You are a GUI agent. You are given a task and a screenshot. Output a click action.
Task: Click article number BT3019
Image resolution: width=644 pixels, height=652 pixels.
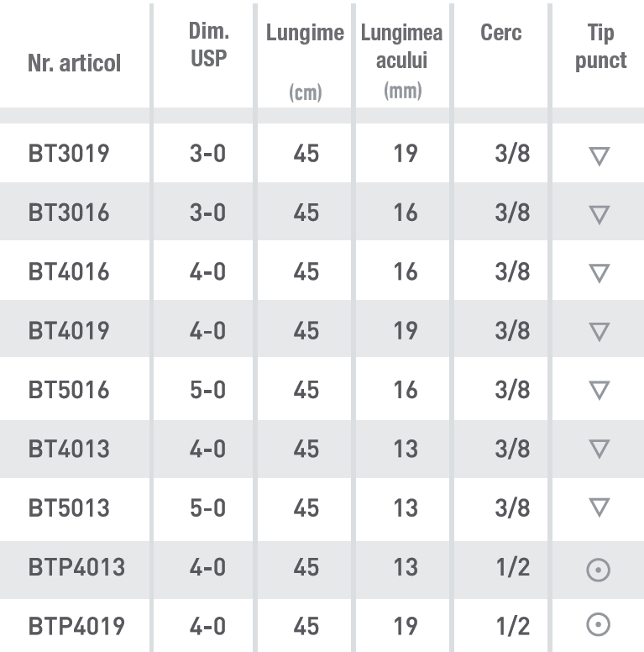pos(69,154)
